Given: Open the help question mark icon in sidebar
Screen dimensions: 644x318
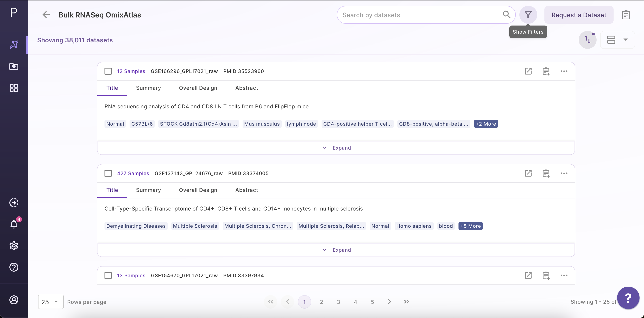Looking at the screenshot, I should click(x=14, y=267).
